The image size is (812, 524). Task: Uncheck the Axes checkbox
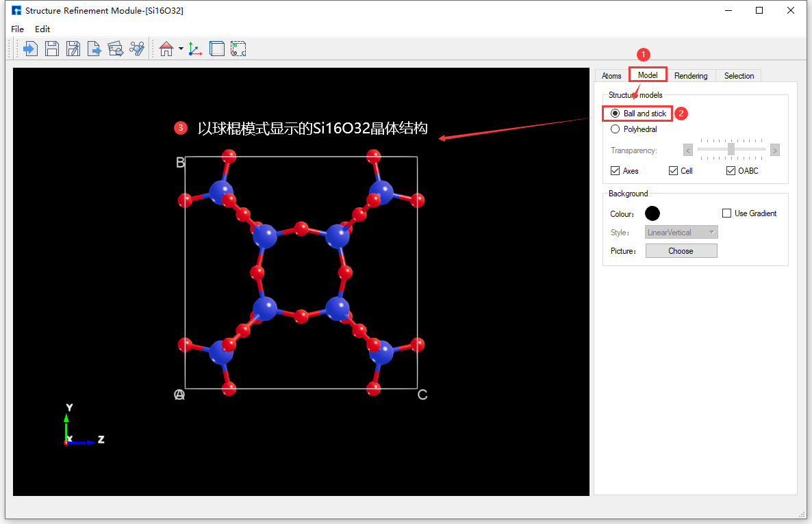coord(615,170)
